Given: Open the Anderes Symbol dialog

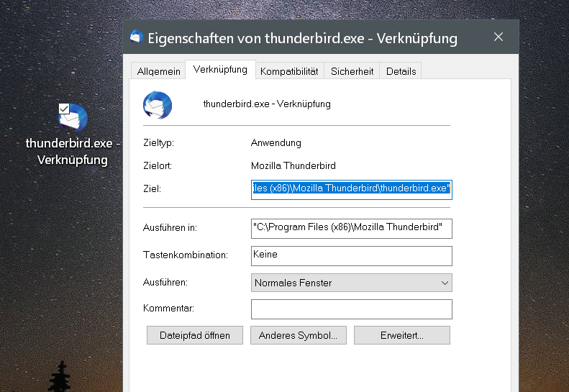Looking at the screenshot, I should [x=299, y=335].
